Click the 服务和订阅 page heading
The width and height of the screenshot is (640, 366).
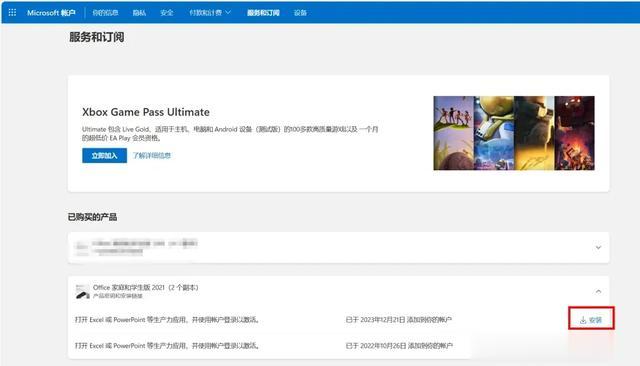tap(97, 37)
